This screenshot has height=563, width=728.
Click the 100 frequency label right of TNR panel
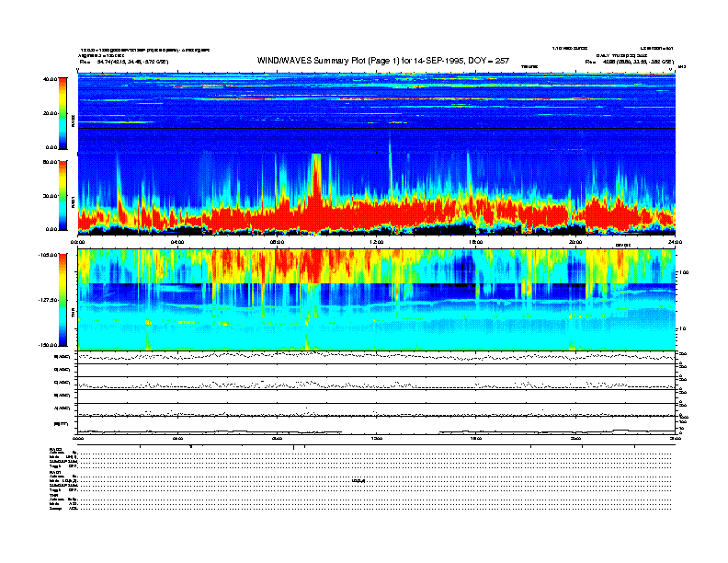point(684,272)
